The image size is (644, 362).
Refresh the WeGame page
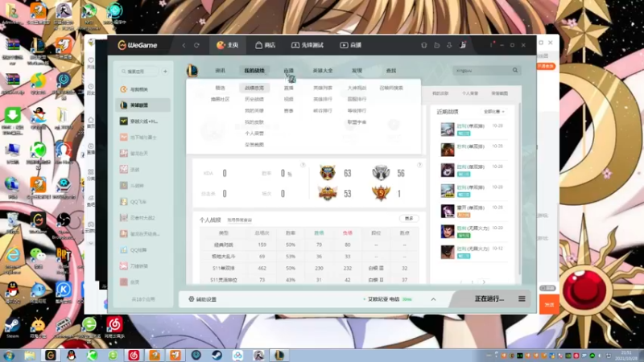pyautogui.click(x=196, y=45)
